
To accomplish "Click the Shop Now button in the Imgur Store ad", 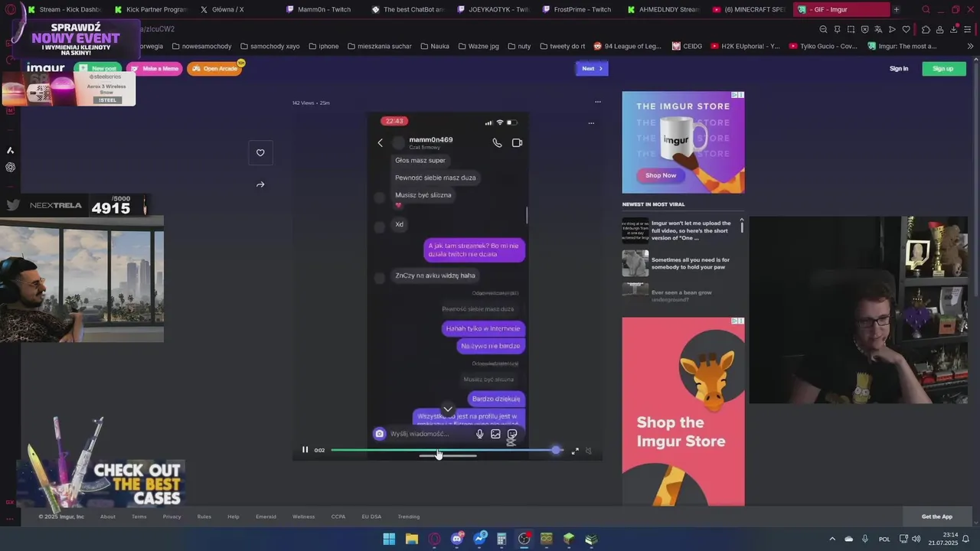I will point(660,175).
